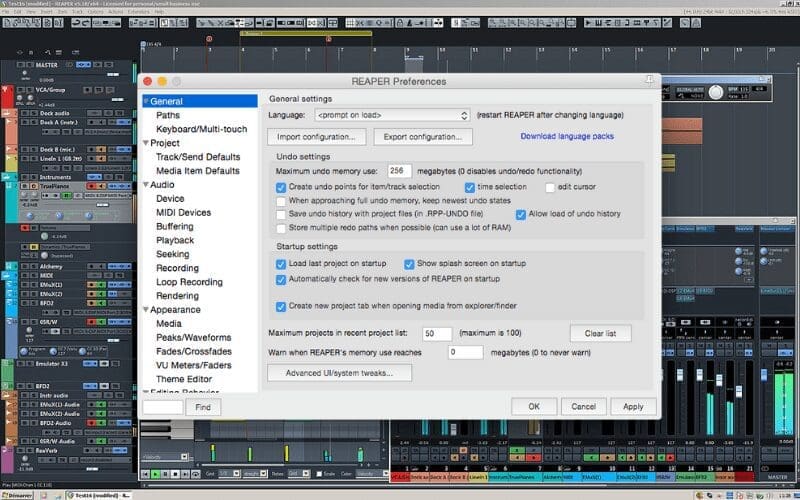Toggle the time selection undo checkbox
This screenshot has width=800, height=500.
469,187
